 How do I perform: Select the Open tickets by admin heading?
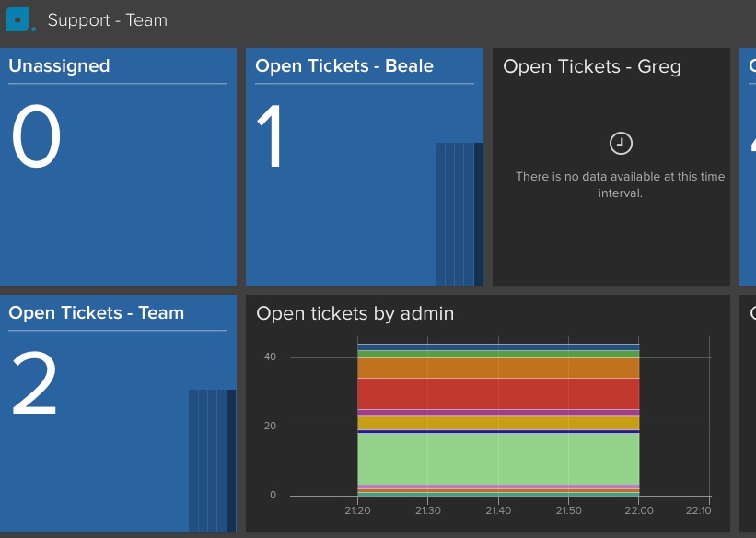click(355, 313)
